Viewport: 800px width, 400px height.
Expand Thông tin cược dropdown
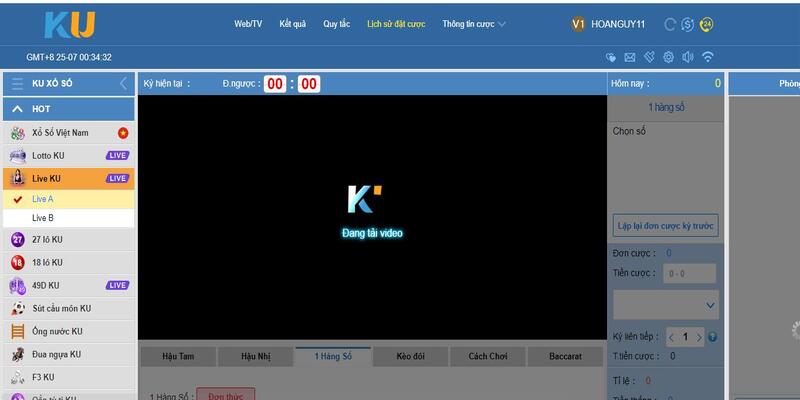click(x=474, y=24)
